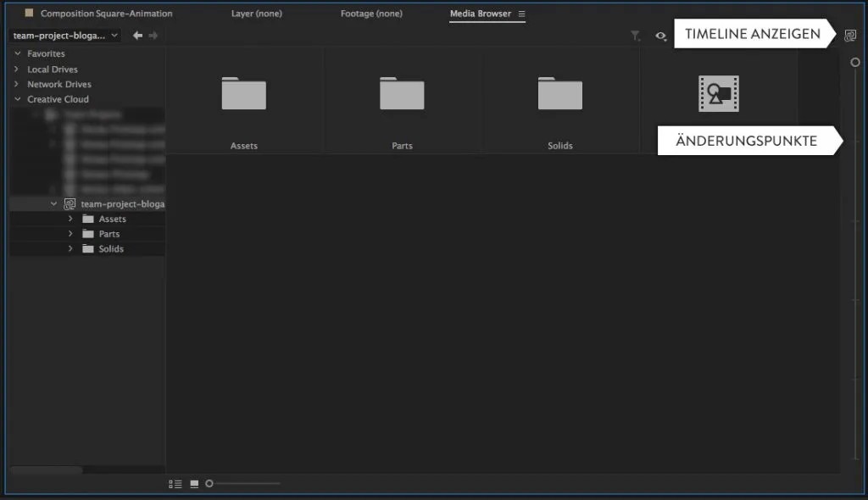Select Parts in the sidebar tree

coord(108,233)
